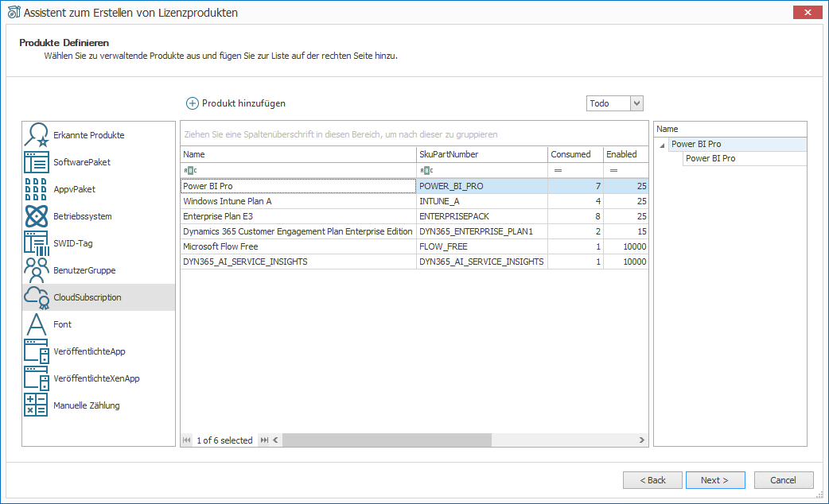Screen dimensions: 829x504
Task: Select the SWID-Tag barcode icon
Action: (36, 243)
